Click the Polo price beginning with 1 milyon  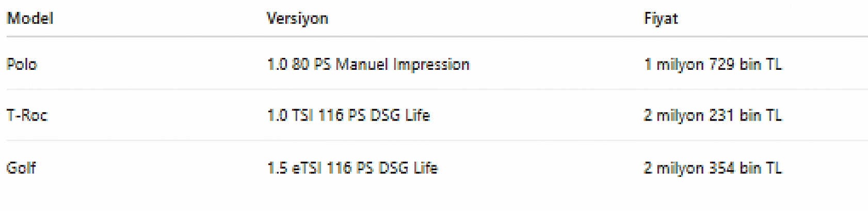(x=713, y=65)
